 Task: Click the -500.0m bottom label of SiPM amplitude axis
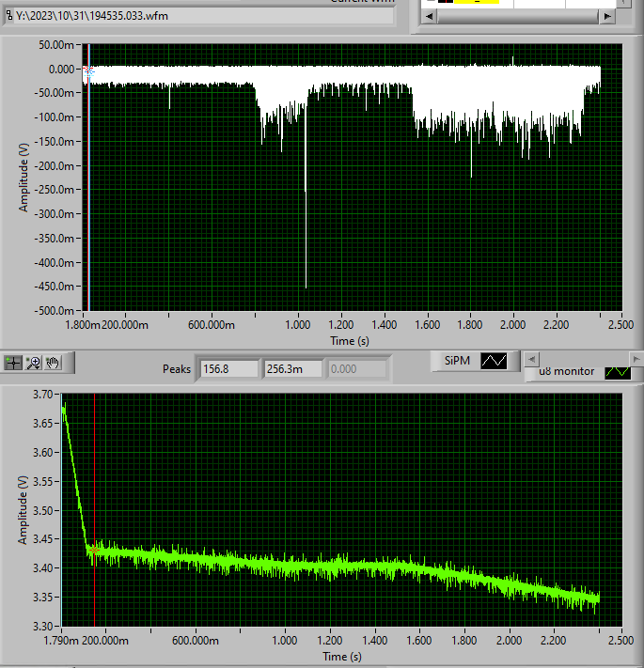[x=55, y=311]
